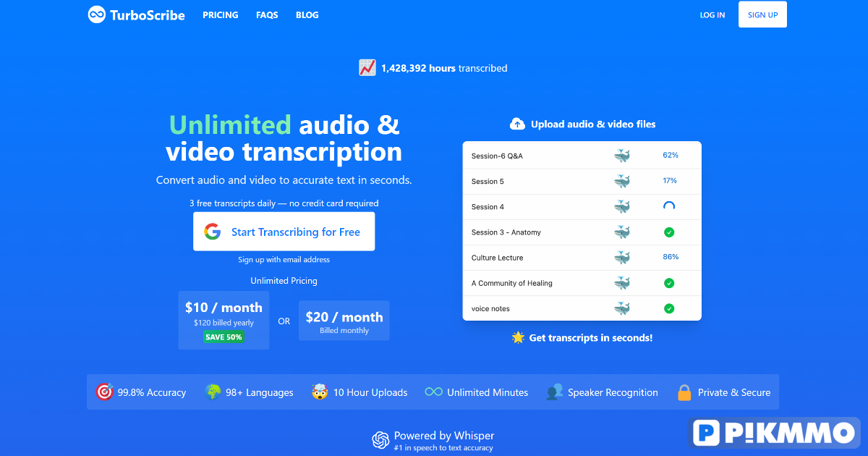Image resolution: width=868 pixels, height=456 pixels.
Task: Select the Session 4 file name
Action: [488, 207]
